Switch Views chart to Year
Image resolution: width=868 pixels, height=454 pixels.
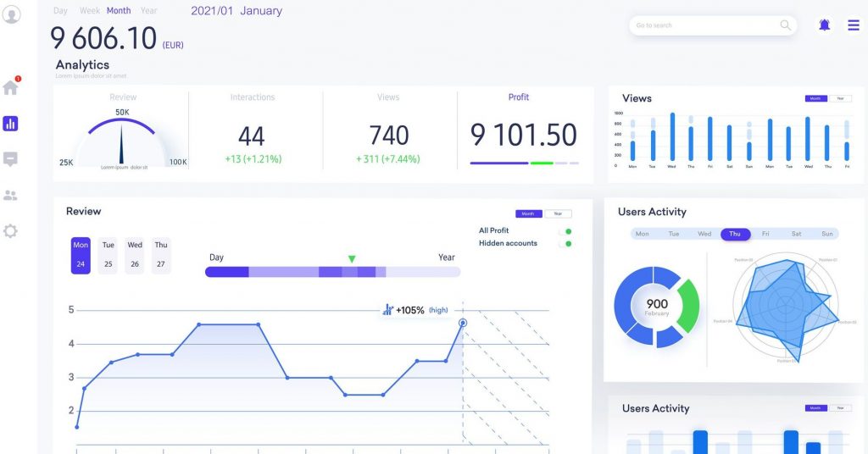pos(840,99)
